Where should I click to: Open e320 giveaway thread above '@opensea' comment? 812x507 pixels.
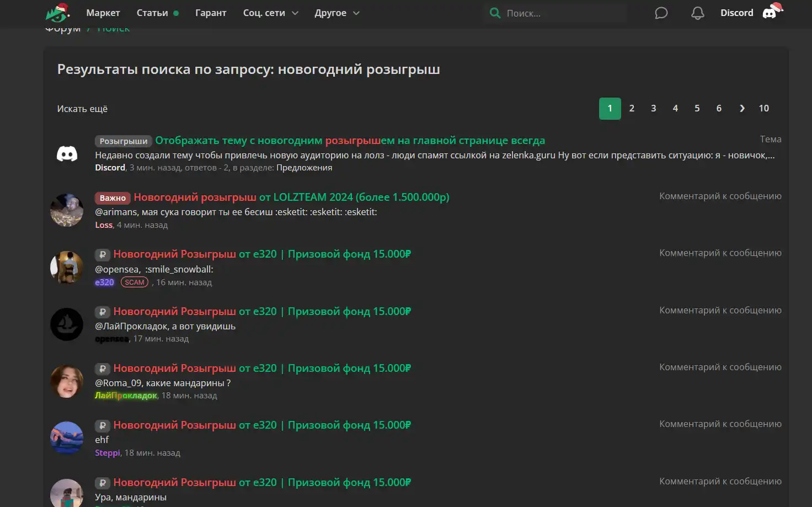tap(262, 254)
